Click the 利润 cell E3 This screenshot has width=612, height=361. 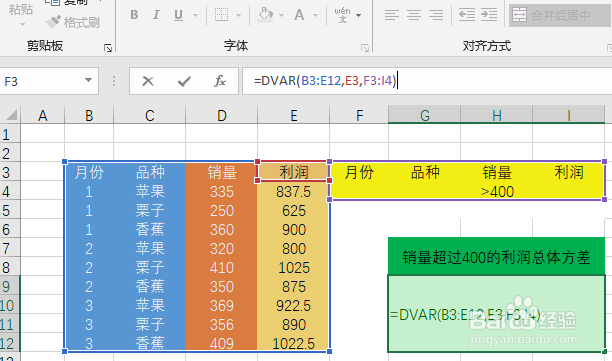tap(294, 172)
